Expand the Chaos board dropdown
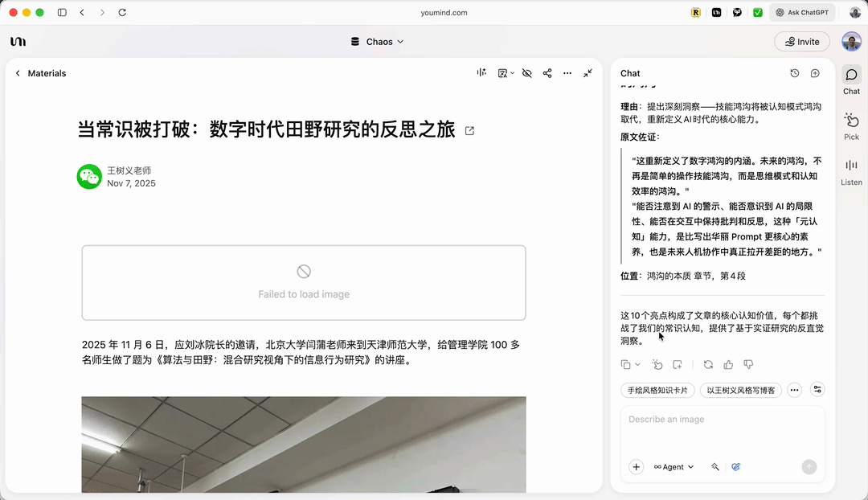The height and width of the screenshot is (500, 868). (378, 42)
